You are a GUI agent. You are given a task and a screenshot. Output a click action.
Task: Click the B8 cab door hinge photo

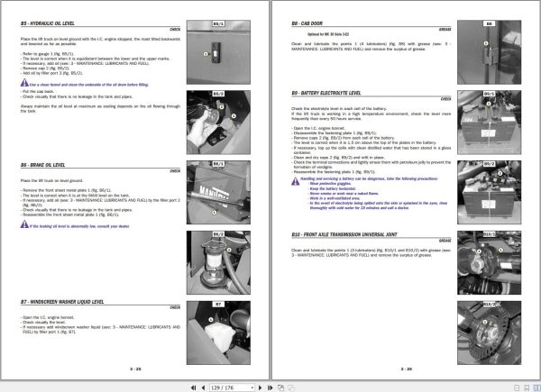coord(490,52)
